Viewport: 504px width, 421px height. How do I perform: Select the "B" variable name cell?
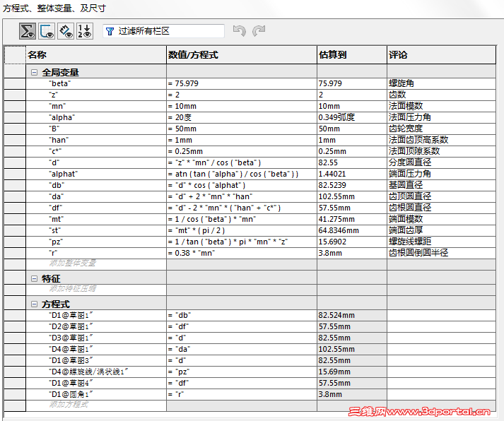96,129
